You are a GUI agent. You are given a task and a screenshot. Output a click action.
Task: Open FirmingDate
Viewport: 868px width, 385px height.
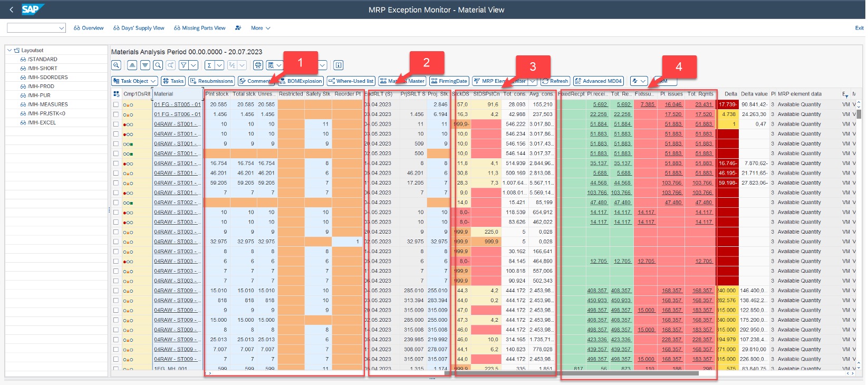click(x=449, y=81)
